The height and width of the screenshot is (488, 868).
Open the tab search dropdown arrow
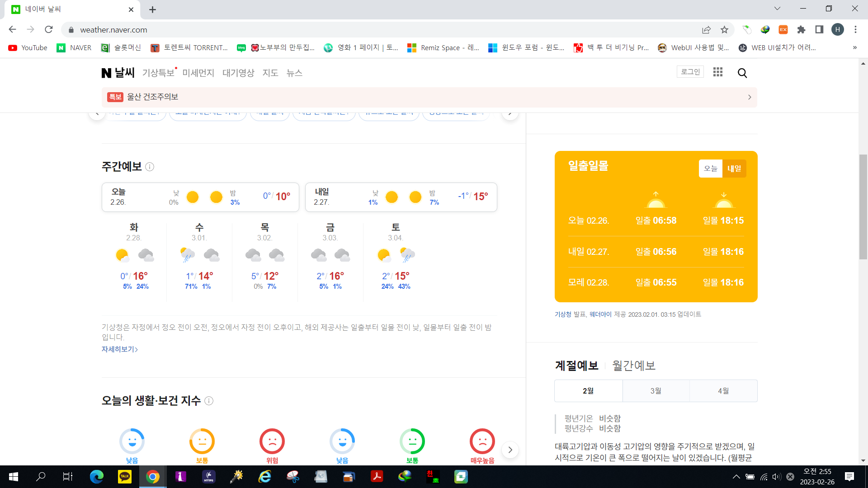[x=778, y=9]
